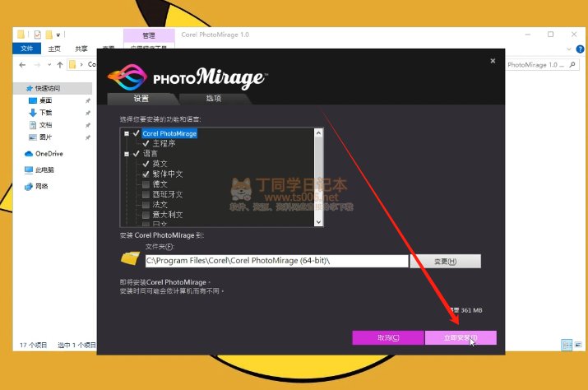The width and height of the screenshot is (588, 390).
Task: Open the 管理 tab in Explorer
Action: [149, 35]
